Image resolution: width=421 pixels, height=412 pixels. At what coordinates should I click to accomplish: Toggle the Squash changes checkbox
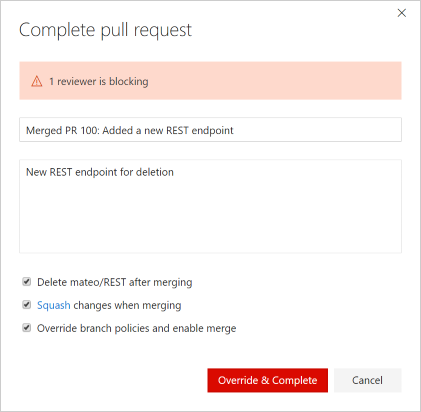point(27,305)
